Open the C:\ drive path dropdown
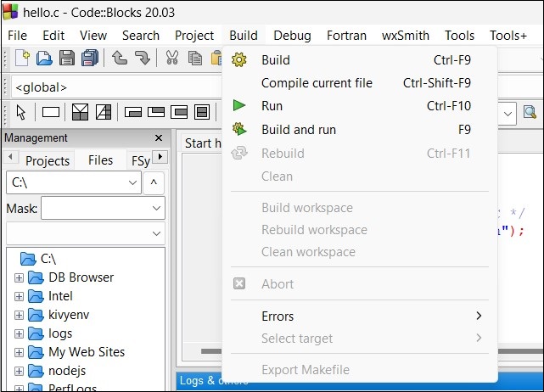Viewport: 544px width, 392px height. pos(133,182)
